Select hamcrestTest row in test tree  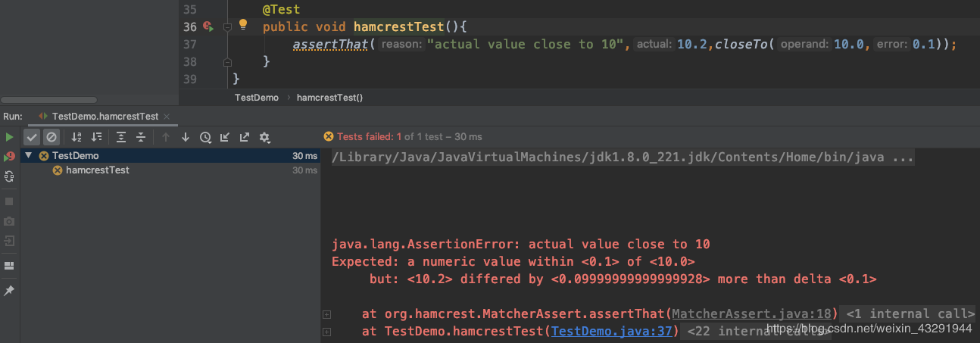coord(170,170)
